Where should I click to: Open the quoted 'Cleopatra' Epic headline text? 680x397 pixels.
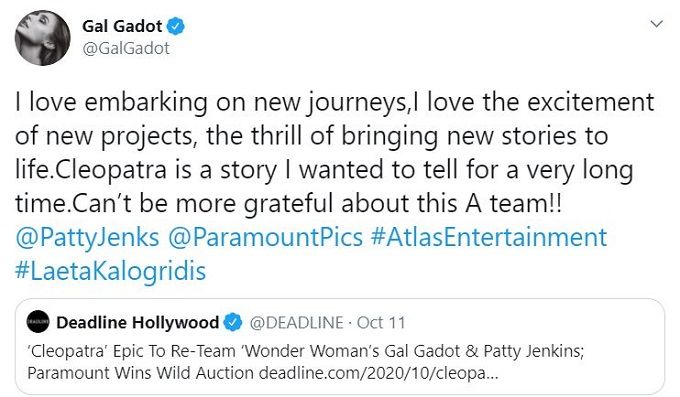coord(306,351)
